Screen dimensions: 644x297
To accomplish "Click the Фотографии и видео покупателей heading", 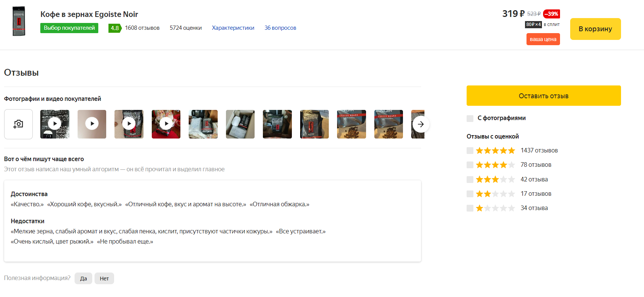I will [52, 99].
